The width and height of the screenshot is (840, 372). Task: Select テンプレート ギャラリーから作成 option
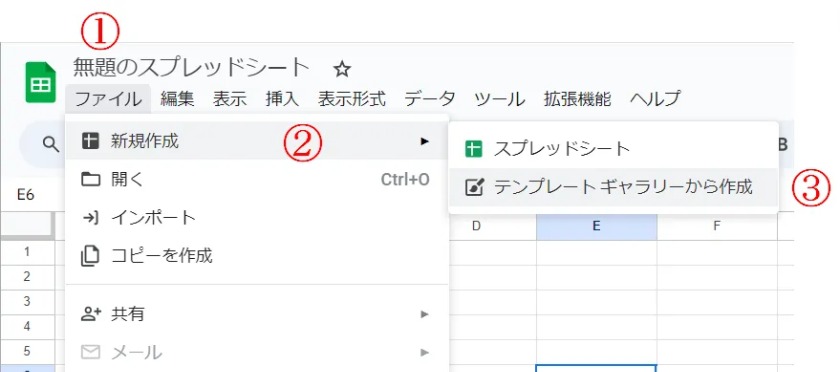pyautogui.click(x=613, y=187)
